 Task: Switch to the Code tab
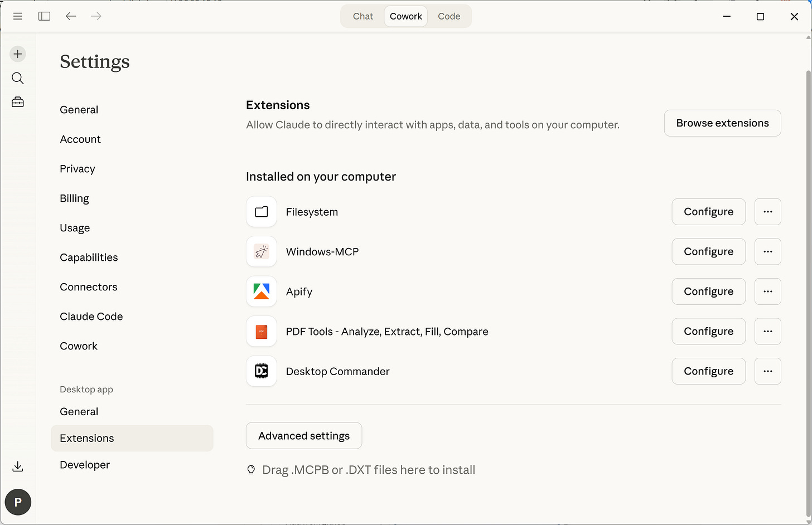(x=448, y=16)
